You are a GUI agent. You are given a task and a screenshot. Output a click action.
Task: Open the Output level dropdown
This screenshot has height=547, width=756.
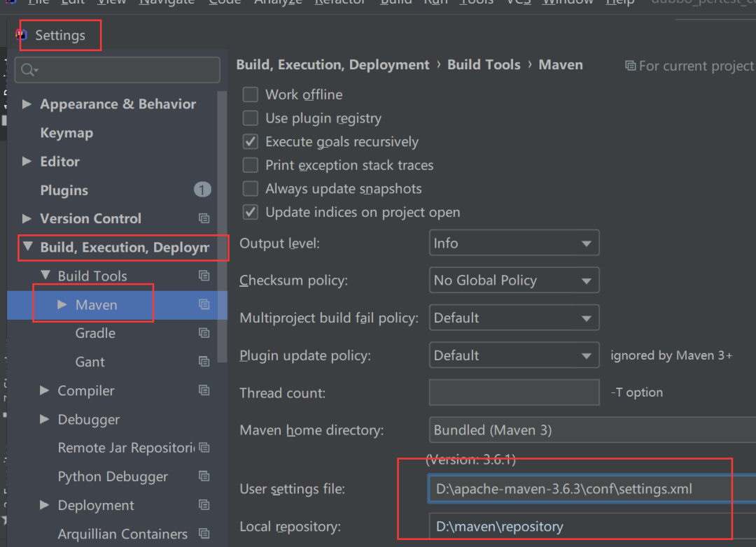point(514,243)
